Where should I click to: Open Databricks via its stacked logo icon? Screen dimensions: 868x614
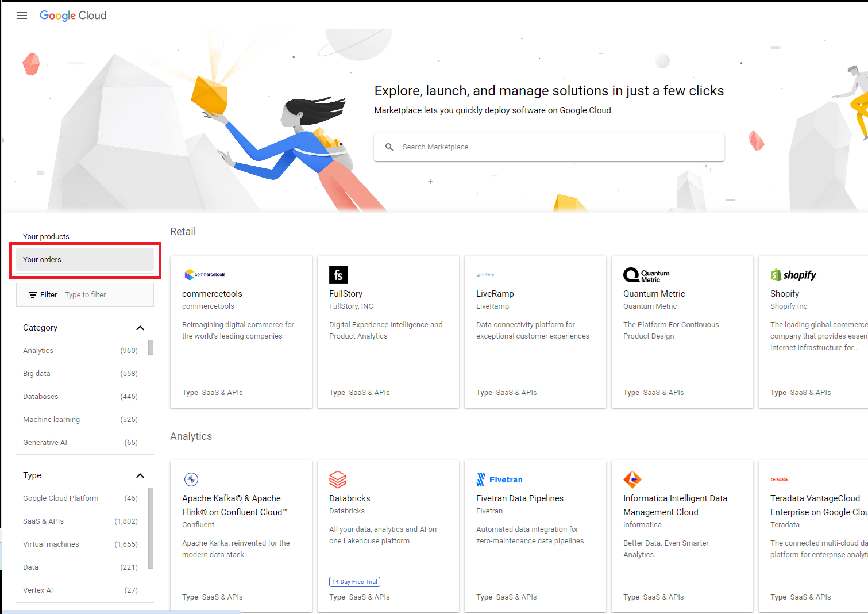coord(338,479)
